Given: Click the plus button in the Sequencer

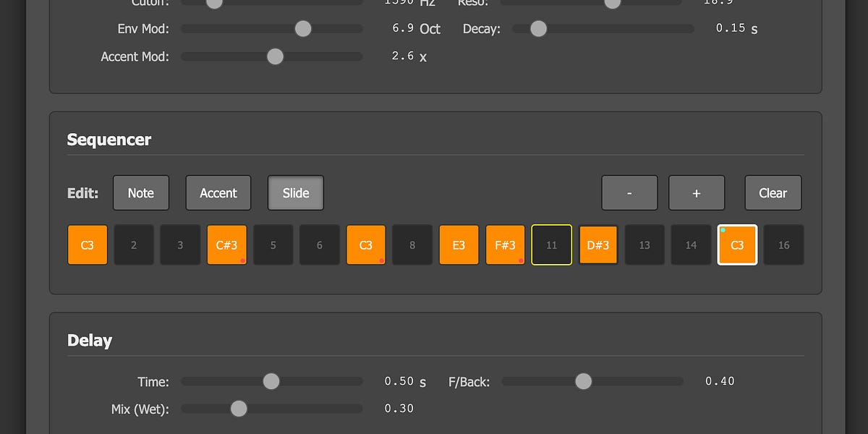Looking at the screenshot, I should [x=697, y=193].
